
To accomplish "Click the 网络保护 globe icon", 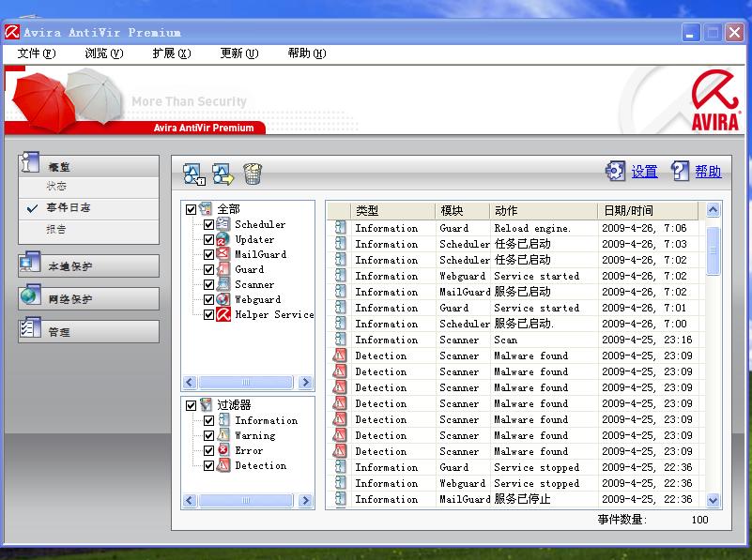I will tap(30, 295).
